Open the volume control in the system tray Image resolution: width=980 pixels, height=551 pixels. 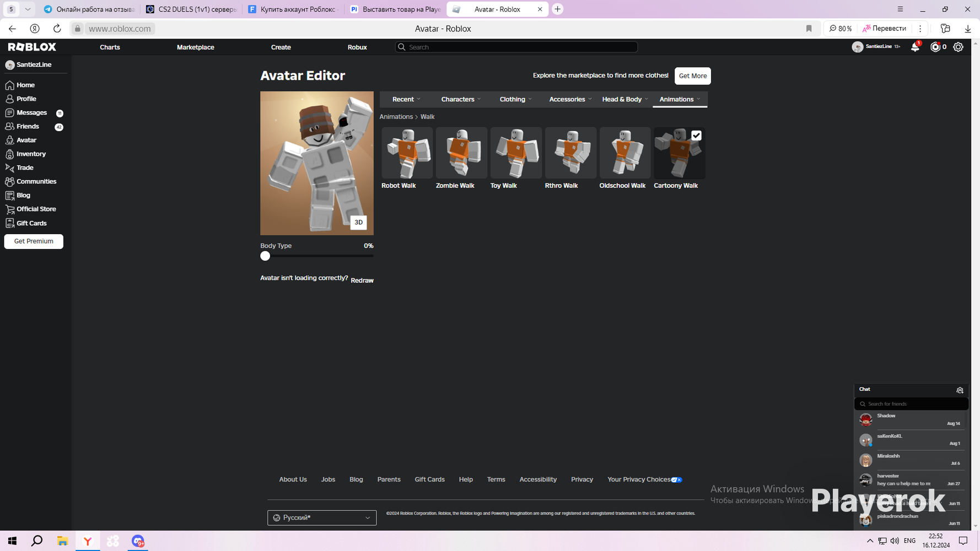(895, 541)
